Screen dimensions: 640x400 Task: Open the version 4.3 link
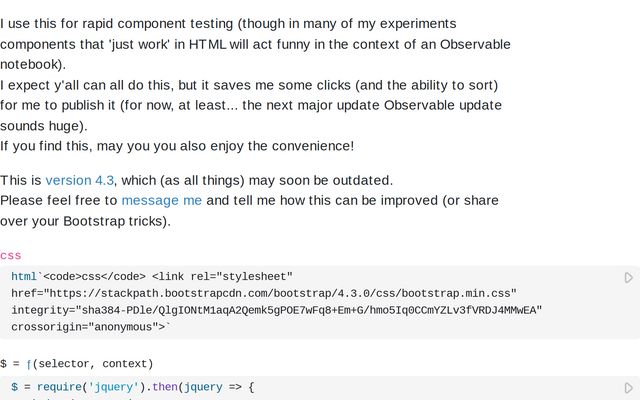(80, 180)
